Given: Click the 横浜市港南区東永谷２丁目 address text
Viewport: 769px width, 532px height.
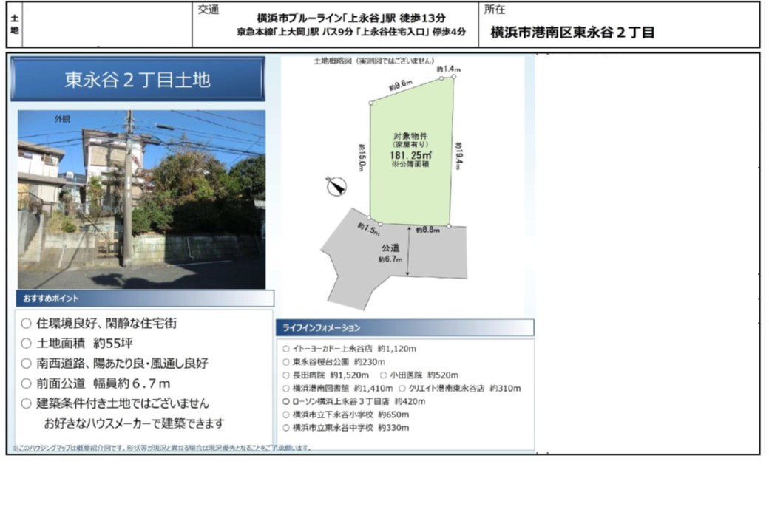Looking at the screenshot, I should [572, 33].
